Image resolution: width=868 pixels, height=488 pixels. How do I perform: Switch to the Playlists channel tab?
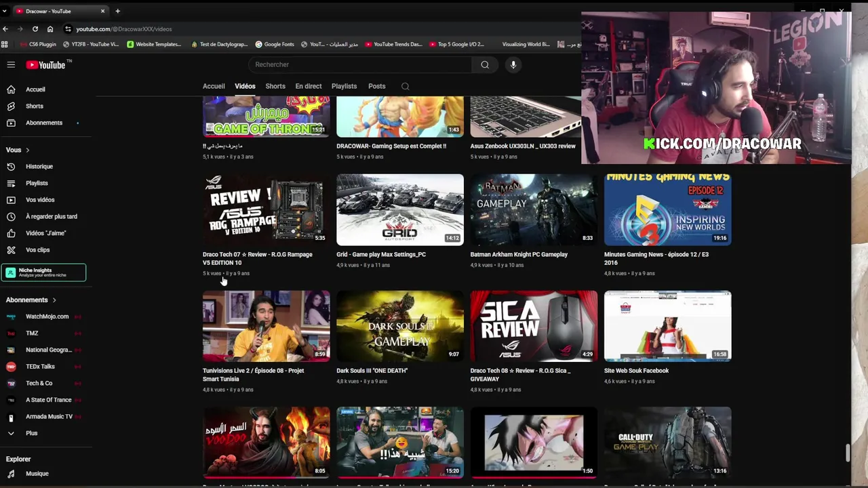pos(344,86)
